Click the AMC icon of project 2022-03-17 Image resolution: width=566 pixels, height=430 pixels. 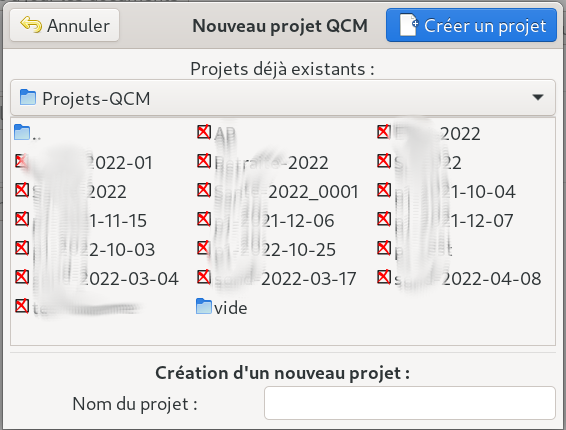tap(204, 277)
